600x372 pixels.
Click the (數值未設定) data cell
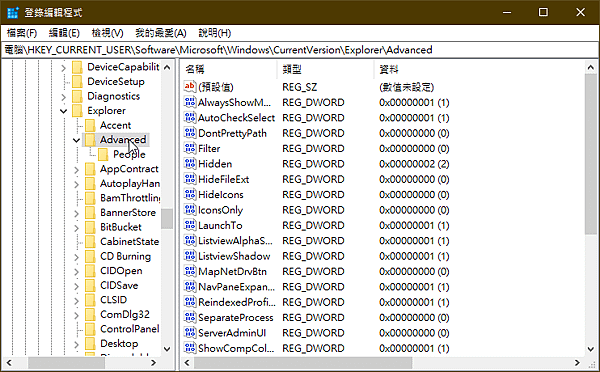pos(406,87)
